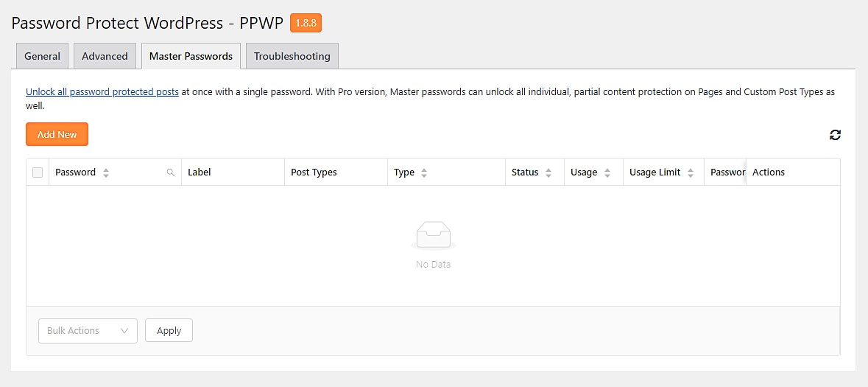Click the No Data empty inbox icon

(x=433, y=236)
